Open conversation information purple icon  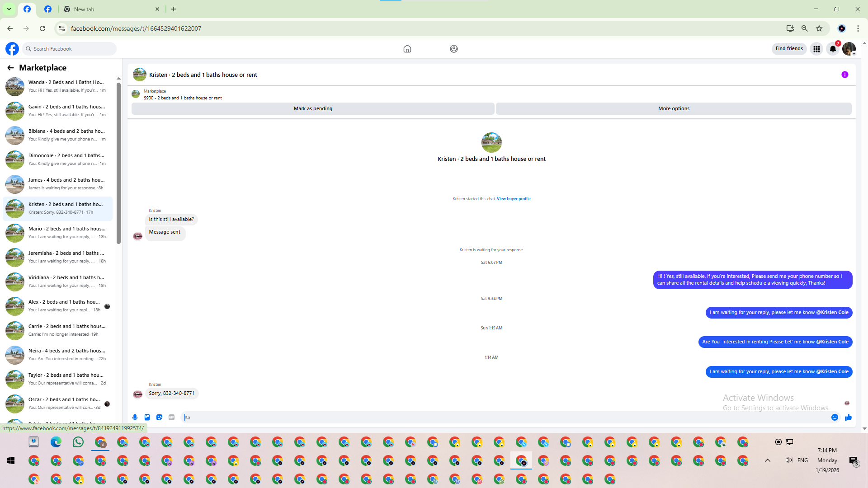point(844,75)
